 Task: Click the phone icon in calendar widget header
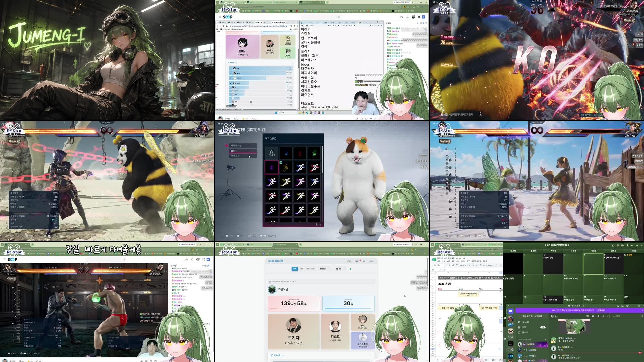(618, 245)
